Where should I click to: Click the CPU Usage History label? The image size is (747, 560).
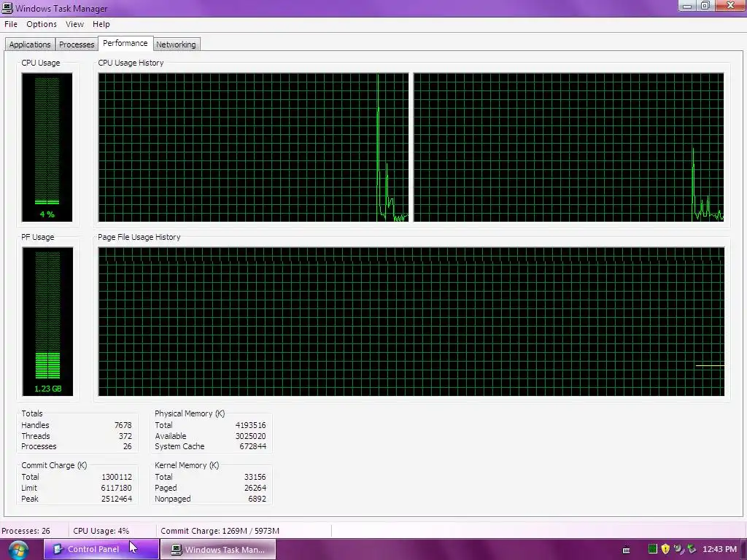[x=131, y=63]
